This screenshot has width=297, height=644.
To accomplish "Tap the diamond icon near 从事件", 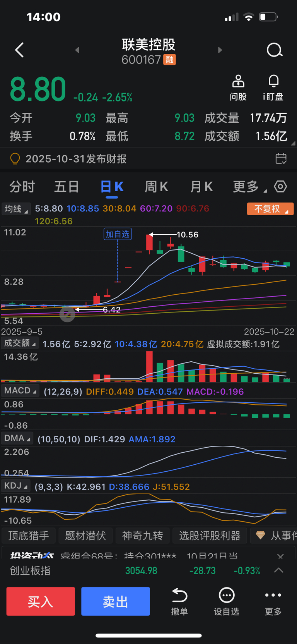I will (260, 536).
